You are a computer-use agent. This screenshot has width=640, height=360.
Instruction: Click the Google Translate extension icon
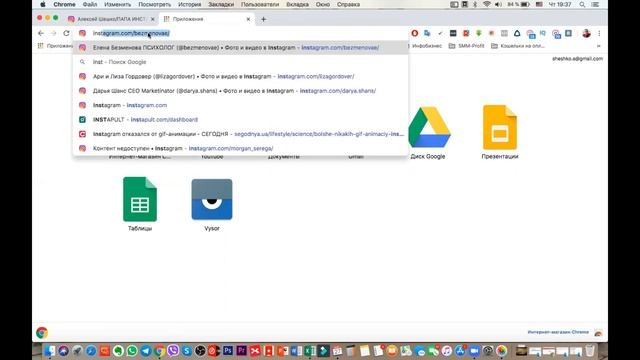click(427, 33)
